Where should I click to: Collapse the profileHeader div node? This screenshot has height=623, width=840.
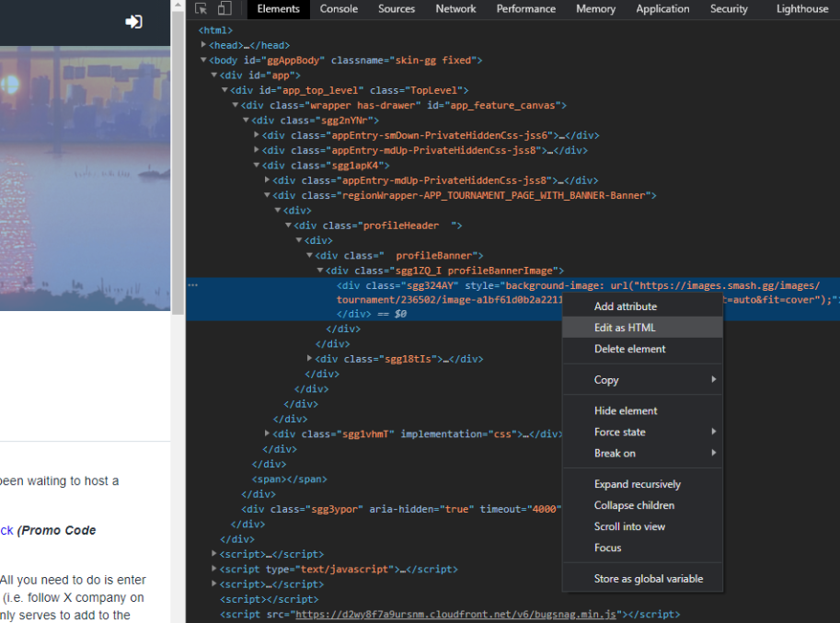(288, 225)
